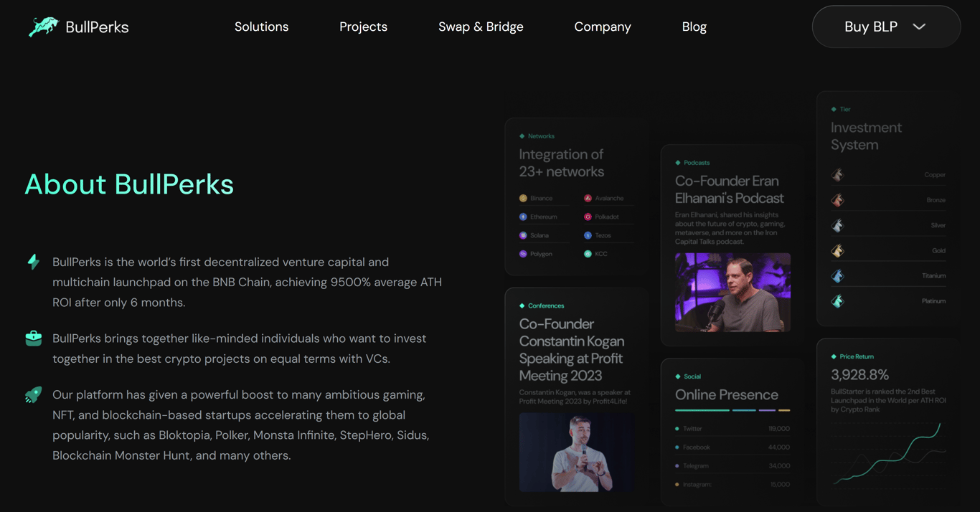Image resolution: width=980 pixels, height=512 pixels.
Task: Open the Company menu
Action: 603,27
